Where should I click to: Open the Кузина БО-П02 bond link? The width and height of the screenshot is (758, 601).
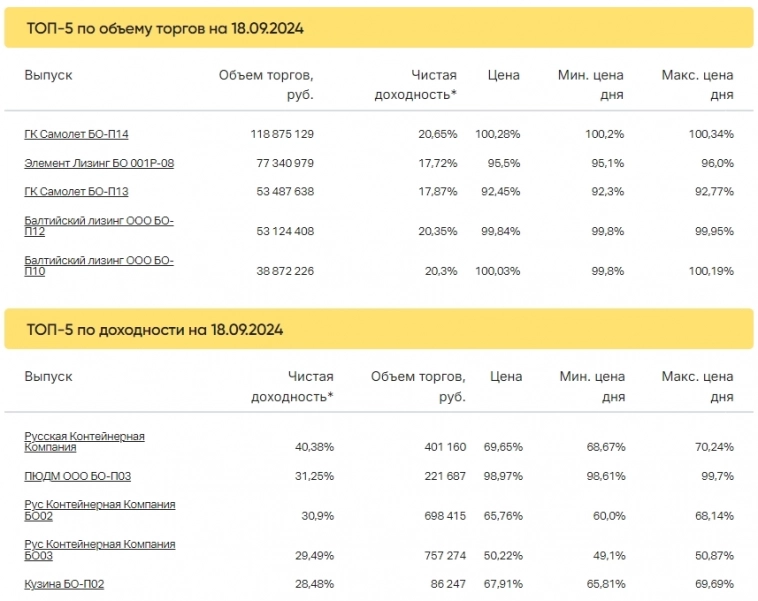pos(64,584)
